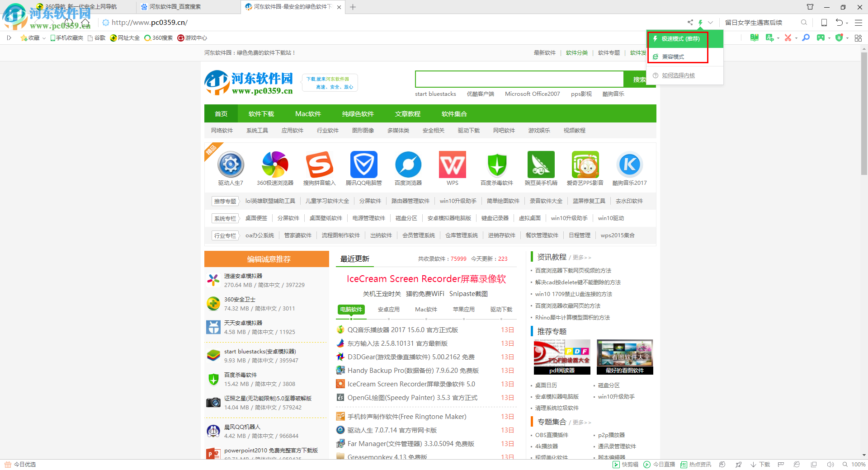Screen dimensions: 868x470
Task: Open the kernel switch dropdown next to lightning icon
Action: click(x=710, y=22)
